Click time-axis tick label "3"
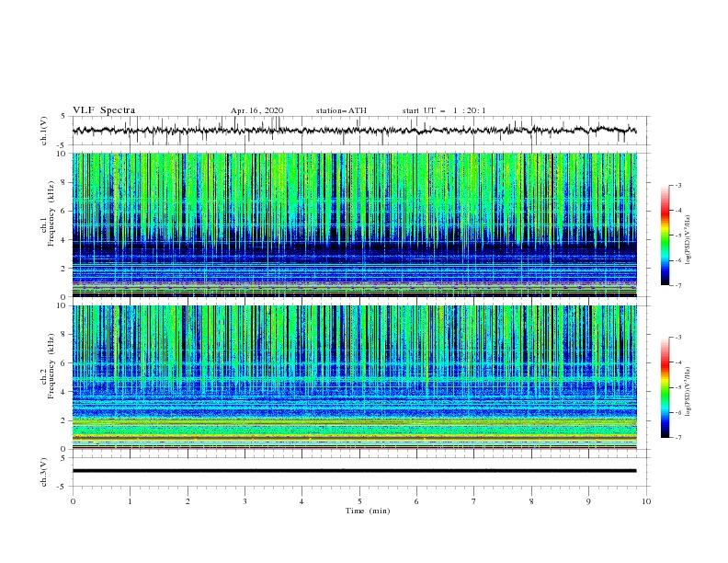This screenshot has width=728, height=563. click(245, 501)
